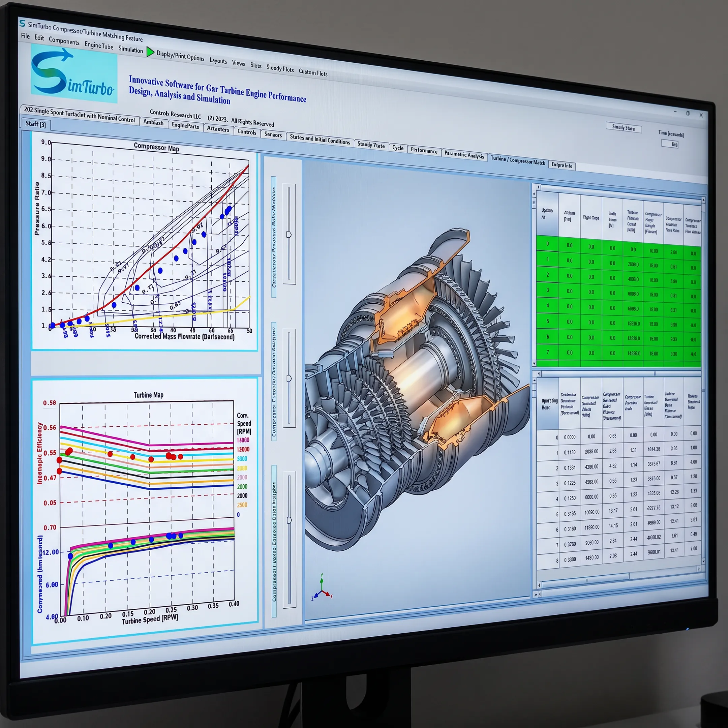Switch to the Performance tab

pyautogui.click(x=424, y=150)
